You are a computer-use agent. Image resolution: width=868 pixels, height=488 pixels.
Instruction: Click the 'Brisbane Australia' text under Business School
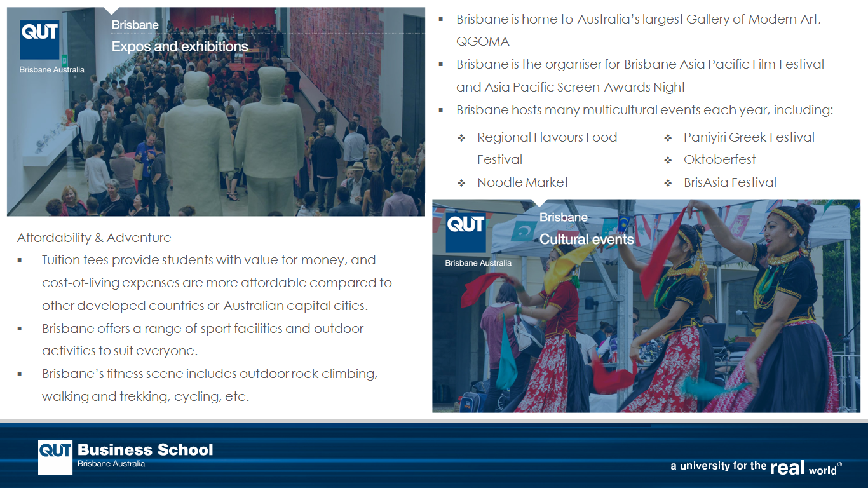click(111, 464)
